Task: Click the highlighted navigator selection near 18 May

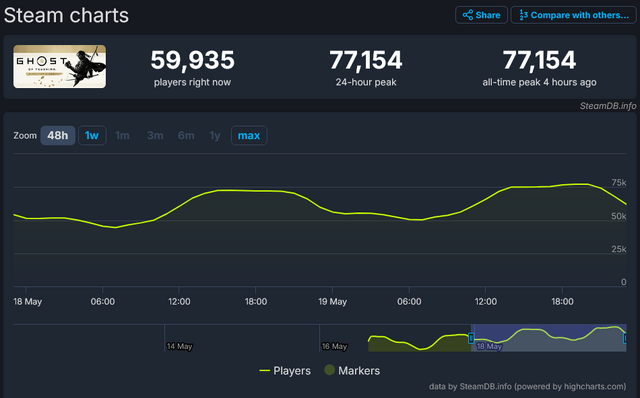Action: point(549,338)
